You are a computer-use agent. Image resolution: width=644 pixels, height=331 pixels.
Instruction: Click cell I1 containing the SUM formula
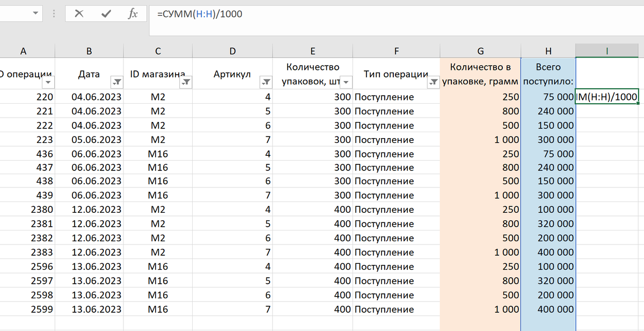[605, 97]
